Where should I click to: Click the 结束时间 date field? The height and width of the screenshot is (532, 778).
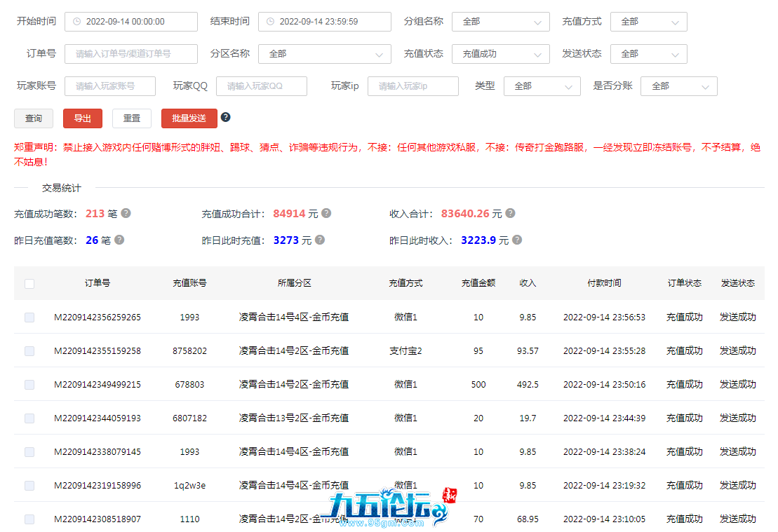click(x=324, y=22)
